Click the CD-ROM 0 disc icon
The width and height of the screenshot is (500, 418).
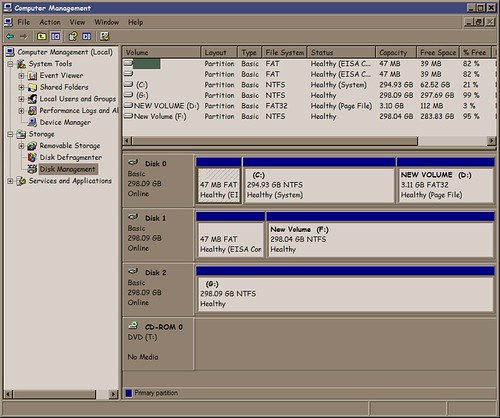(x=133, y=326)
